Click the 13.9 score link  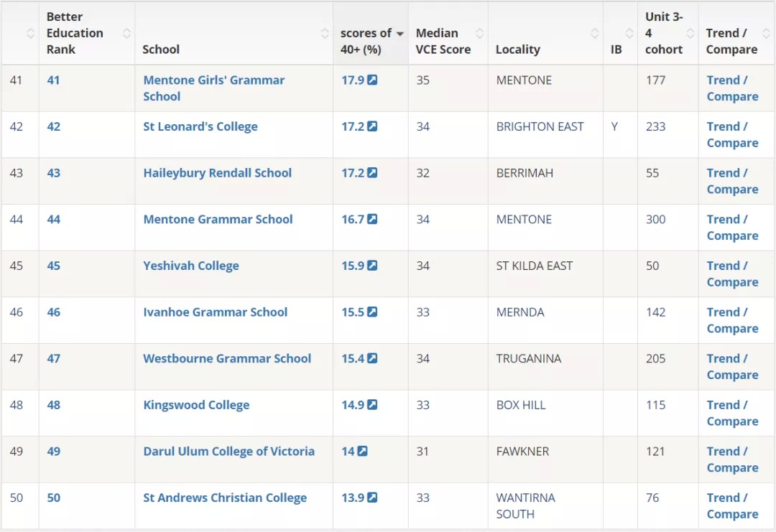pos(353,498)
